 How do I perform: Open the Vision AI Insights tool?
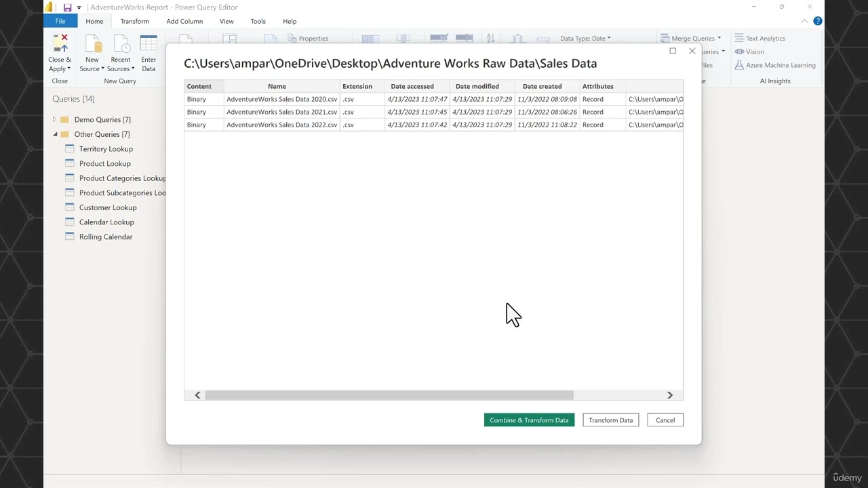pos(749,52)
